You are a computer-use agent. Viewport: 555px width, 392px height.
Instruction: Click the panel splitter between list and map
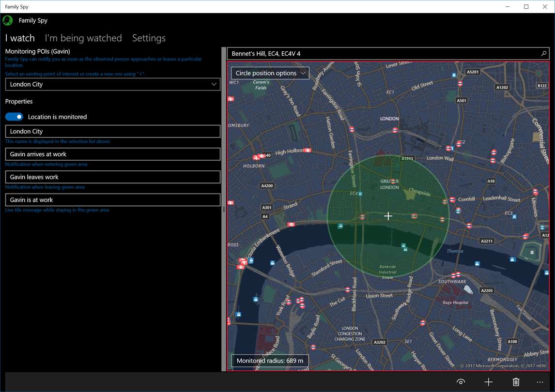tap(223, 209)
